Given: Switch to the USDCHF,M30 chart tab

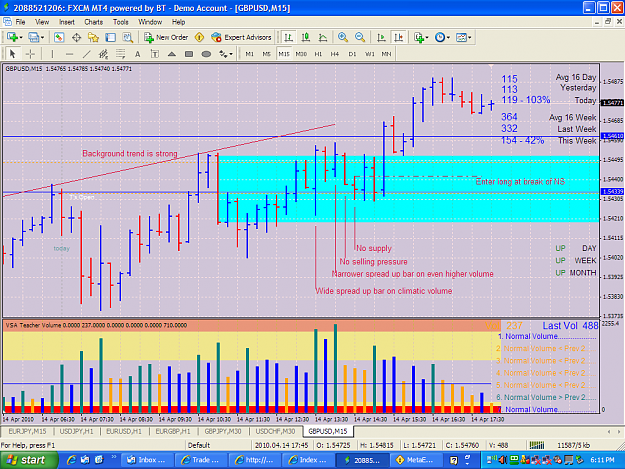Looking at the screenshot, I should (x=275, y=431).
